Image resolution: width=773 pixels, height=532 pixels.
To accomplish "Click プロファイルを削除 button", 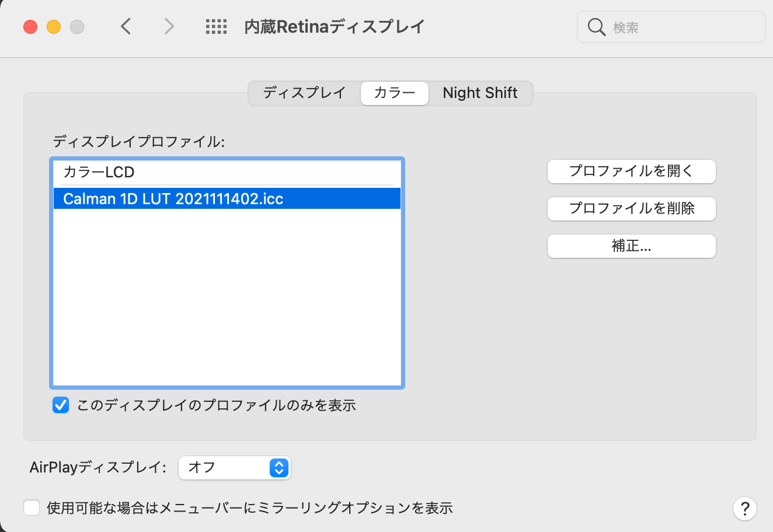I will tap(631, 208).
